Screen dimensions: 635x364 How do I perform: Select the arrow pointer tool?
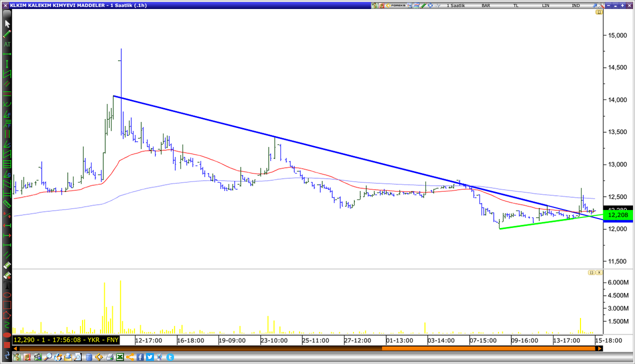pyautogui.click(x=7, y=24)
